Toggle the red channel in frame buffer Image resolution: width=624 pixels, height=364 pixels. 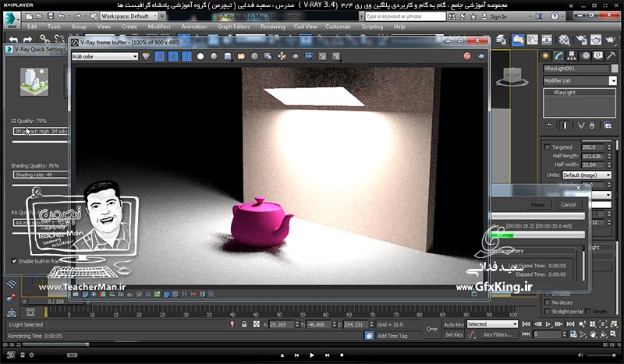point(160,56)
